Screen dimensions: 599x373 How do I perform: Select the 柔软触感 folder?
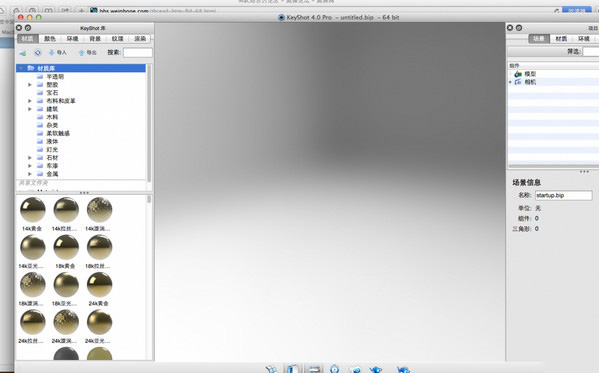(58, 133)
